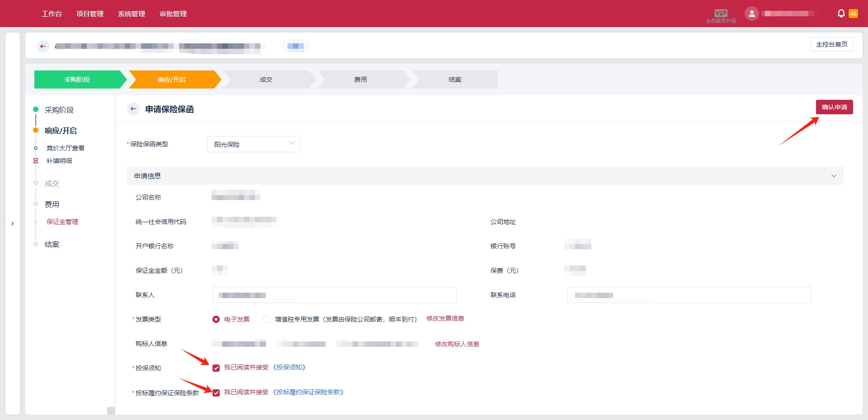Collapse the 申请信息 section chevron
This screenshot has height=420, width=868.
[834, 176]
